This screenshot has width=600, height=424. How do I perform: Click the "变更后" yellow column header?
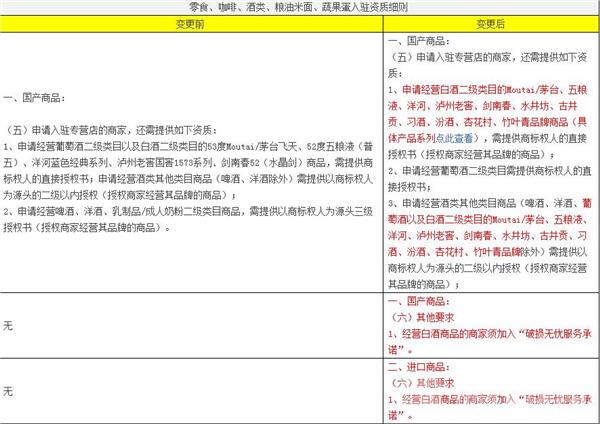(491, 22)
